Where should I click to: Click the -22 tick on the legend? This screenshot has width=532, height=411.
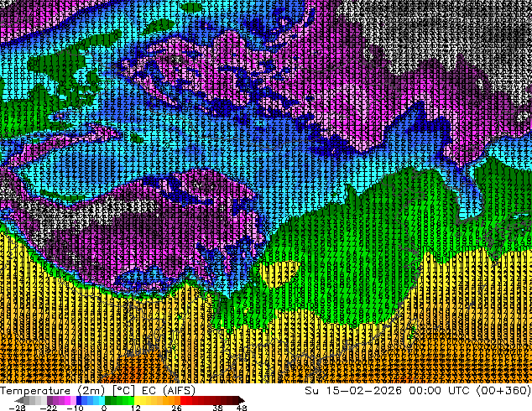[x=50, y=408]
